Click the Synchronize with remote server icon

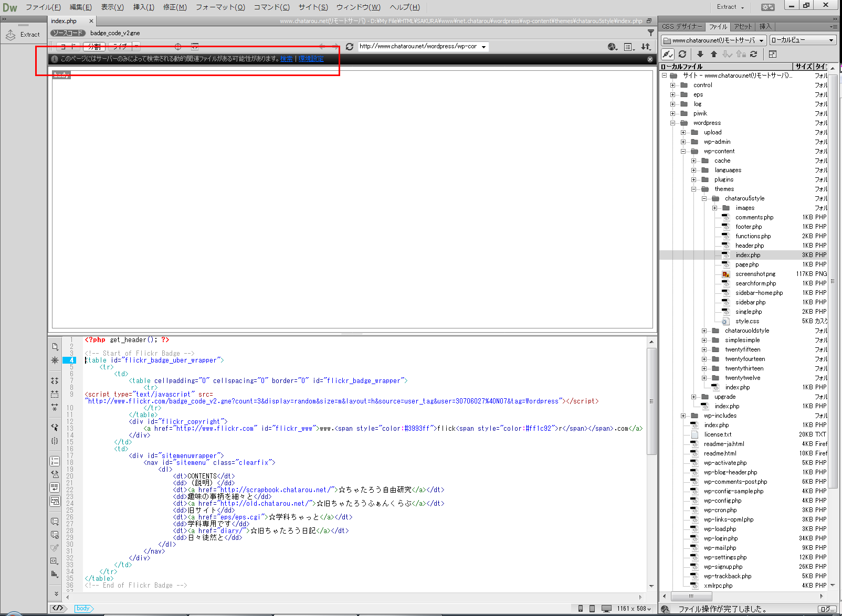coord(754,54)
